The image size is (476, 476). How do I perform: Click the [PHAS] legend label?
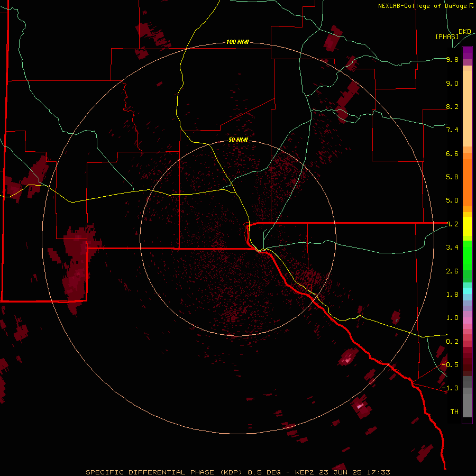447,36
